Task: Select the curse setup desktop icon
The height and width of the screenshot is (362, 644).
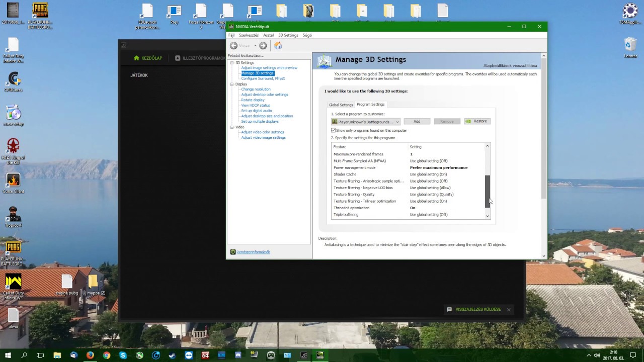Action: [14, 116]
